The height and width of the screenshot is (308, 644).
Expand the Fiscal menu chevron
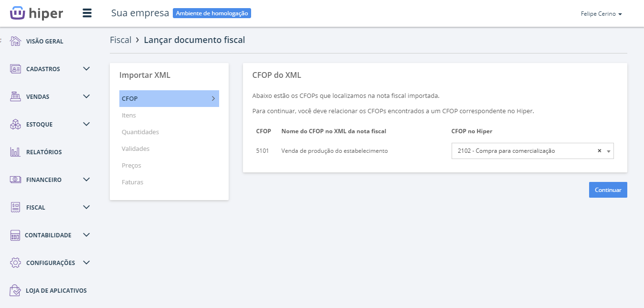pos(86,207)
